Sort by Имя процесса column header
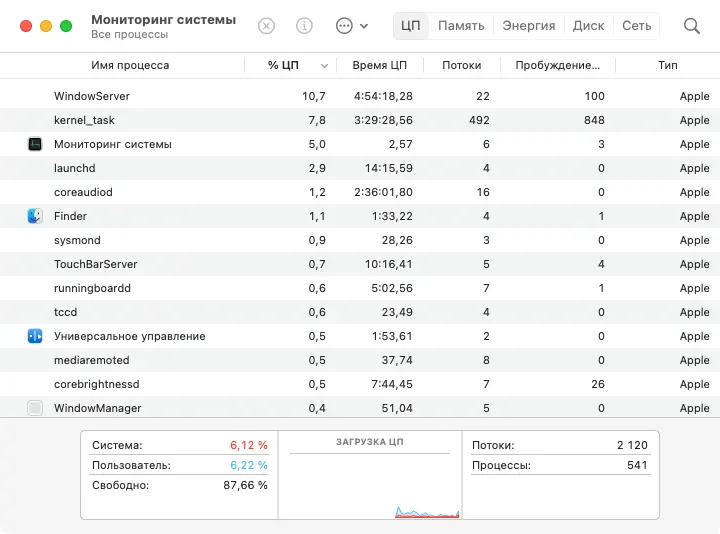Image resolution: width=720 pixels, height=534 pixels. [x=130, y=65]
